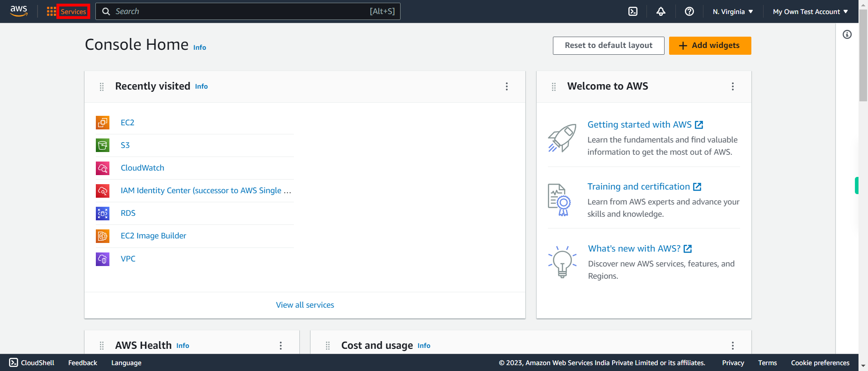The height and width of the screenshot is (371, 868).
Task: Open AWS Health widget options menu
Action: point(281,346)
